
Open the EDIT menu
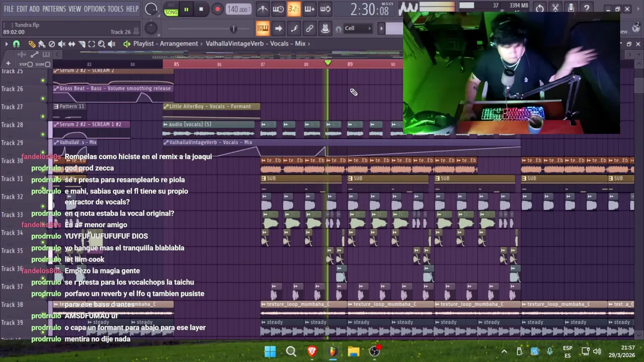(22, 9)
